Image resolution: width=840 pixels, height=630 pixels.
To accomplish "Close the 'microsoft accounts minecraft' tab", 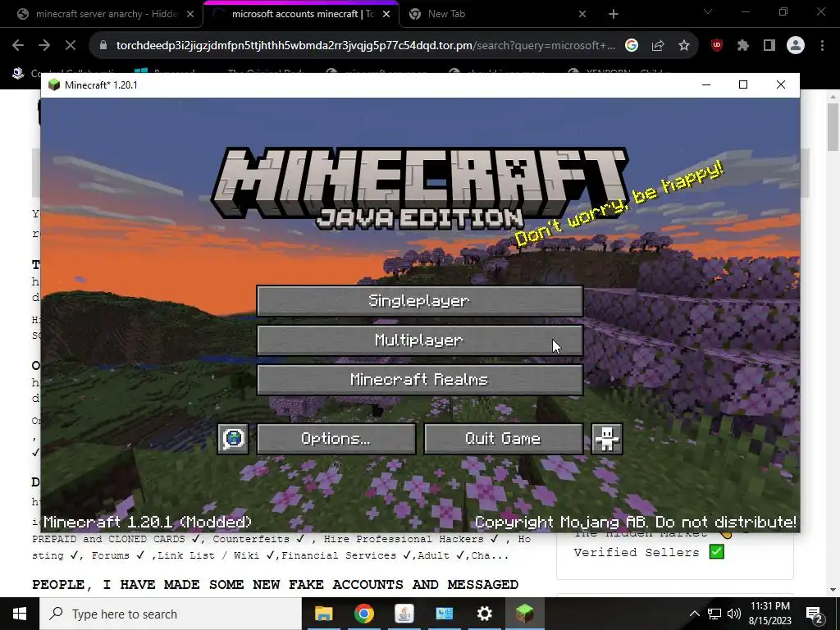I will tap(386, 15).
